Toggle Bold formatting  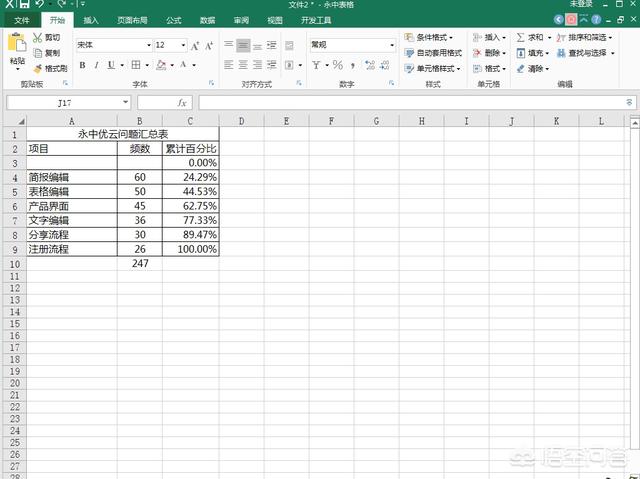pyautogui.click(x=82, y=65)
